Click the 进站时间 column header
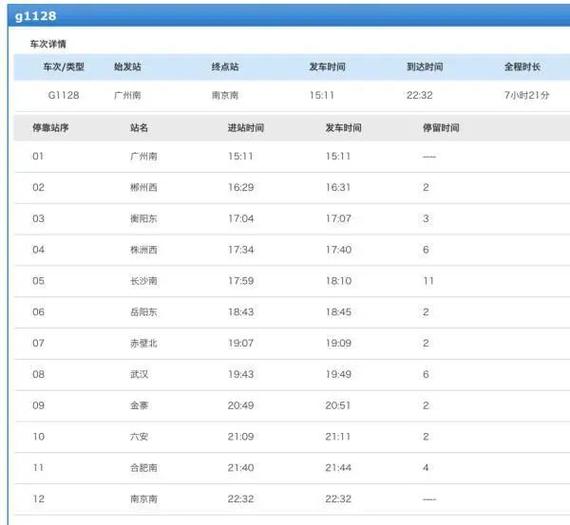The height and width of the screenshot is (525, 570). [246, 128]
